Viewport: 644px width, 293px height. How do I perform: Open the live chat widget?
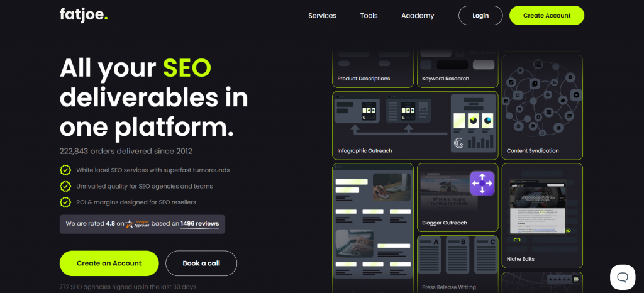(623, 277)
